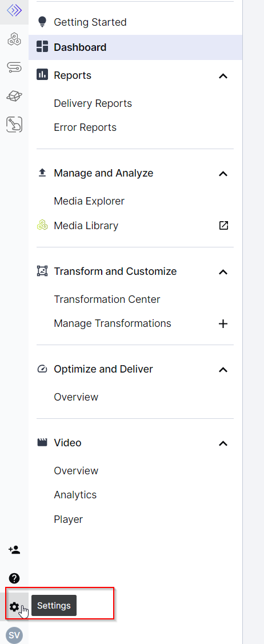This screenshot has height=644, width=264.
Task: Click the invite user icon
Action: tap(14, 550)
